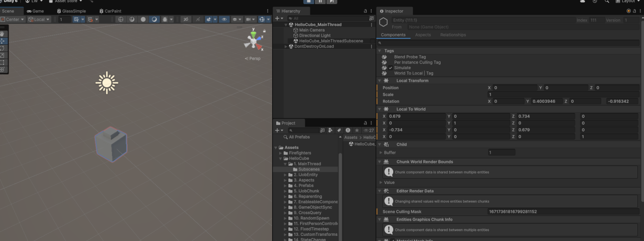The width and height of the screenshot is (644, 241).
Task: Click the Persp projection label
Action: coord(252,58)
